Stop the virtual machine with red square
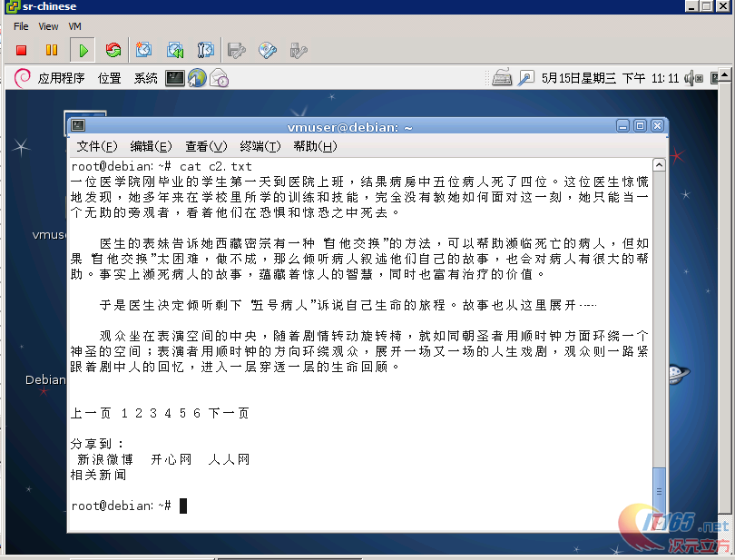 tap(21, 50)
